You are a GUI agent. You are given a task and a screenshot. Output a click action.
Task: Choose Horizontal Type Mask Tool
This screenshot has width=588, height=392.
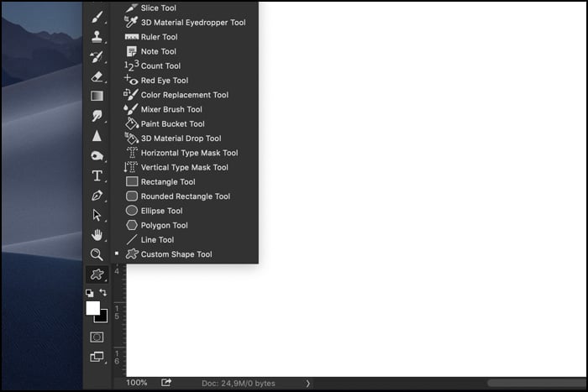coord(185,153)
